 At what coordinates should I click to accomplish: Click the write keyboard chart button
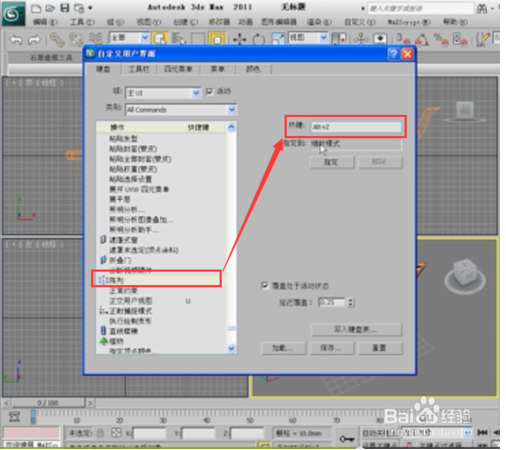[356, 330]
